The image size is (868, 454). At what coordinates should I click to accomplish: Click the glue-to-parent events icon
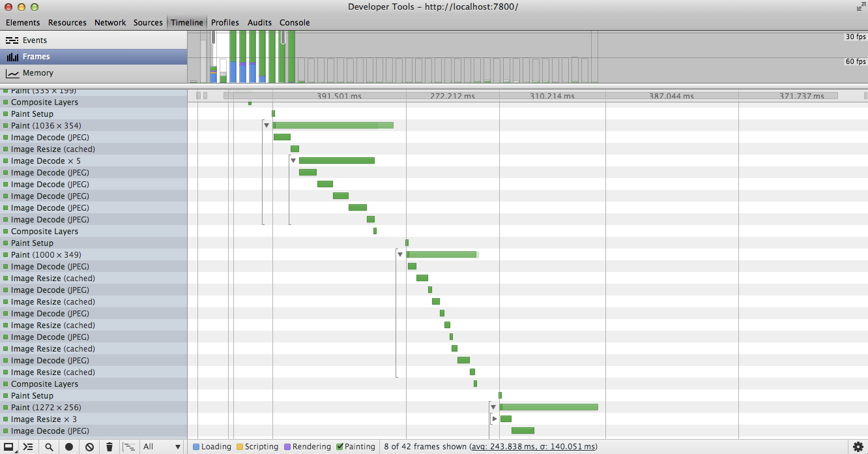pos(130,447)
